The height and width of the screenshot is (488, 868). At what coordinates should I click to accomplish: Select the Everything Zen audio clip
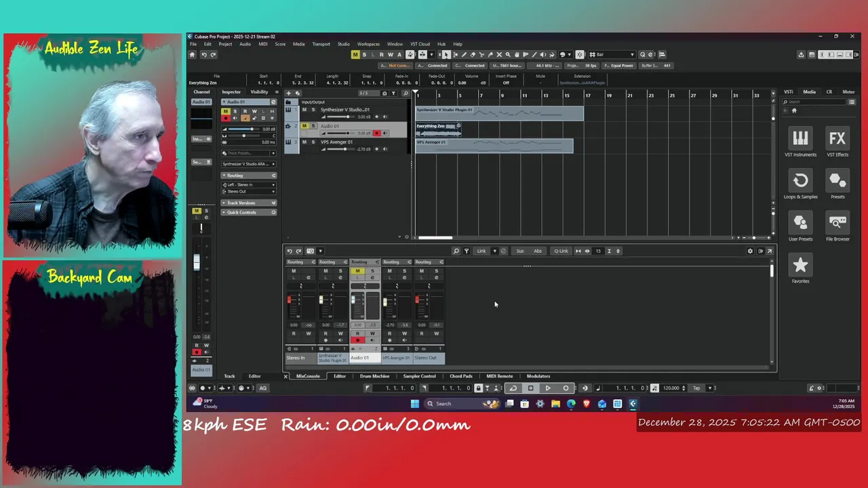(x=438, y=129)
